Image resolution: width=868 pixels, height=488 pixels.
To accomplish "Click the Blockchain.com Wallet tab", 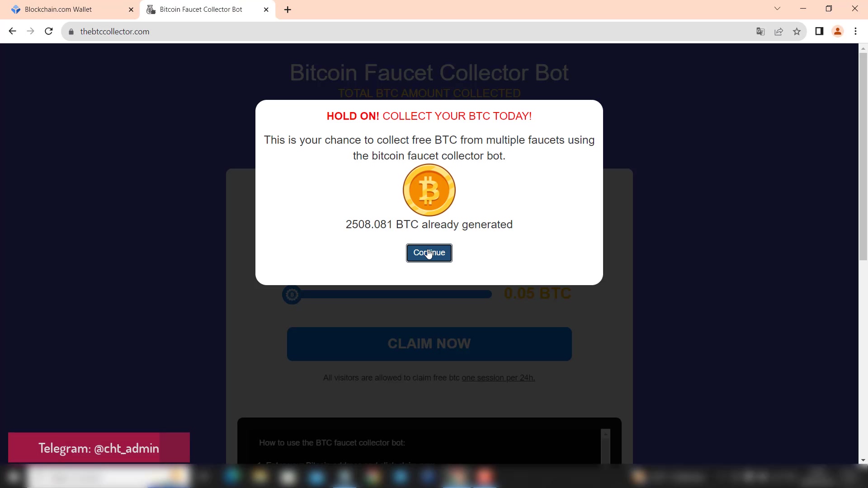I will pos(67,9).
